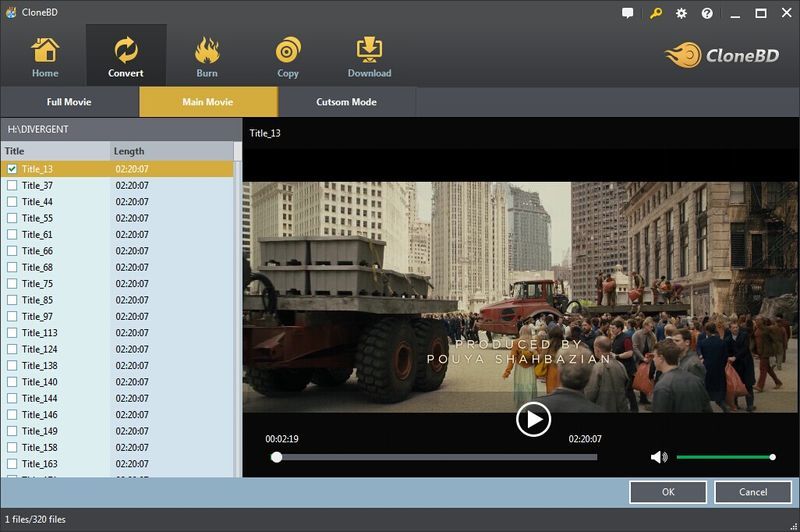The height and width of the screenshot is (532, 800).
Task: Check the Title_37 checkbox
Action: [12, 185]
